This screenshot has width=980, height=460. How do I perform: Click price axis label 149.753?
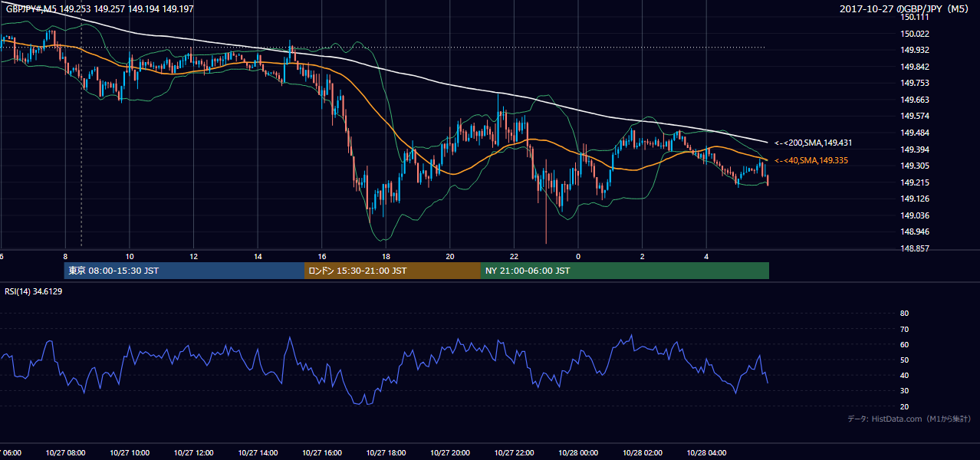[x=915, y=83]
